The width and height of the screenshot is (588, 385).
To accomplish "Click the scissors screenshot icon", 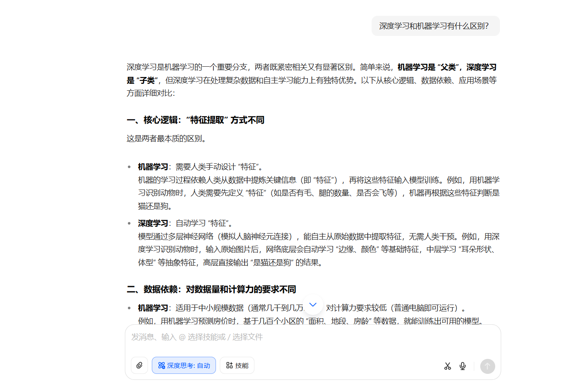I will pos(447,366).
